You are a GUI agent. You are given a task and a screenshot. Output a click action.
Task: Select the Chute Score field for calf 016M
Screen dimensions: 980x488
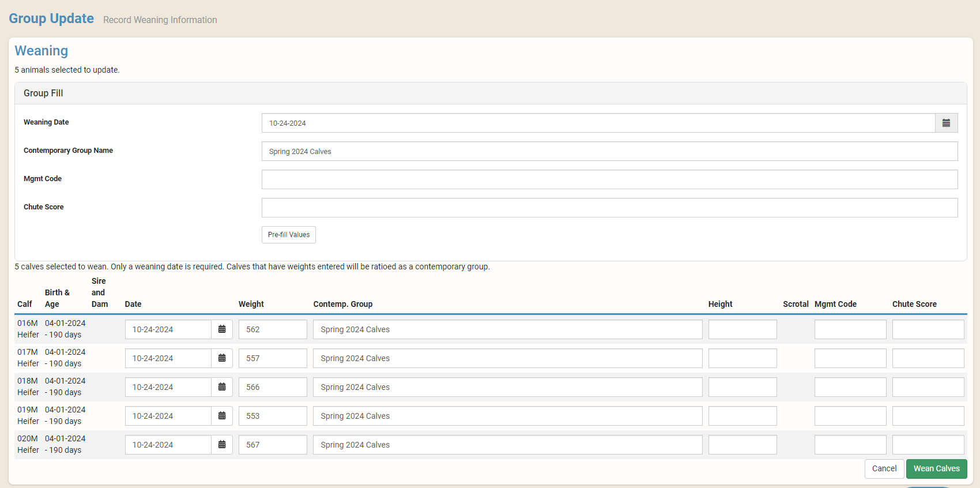[x=928, y=329]
